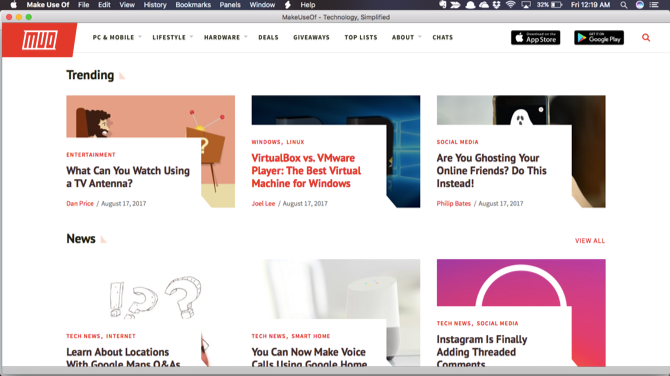Click the AirPlay display icon

526,5
